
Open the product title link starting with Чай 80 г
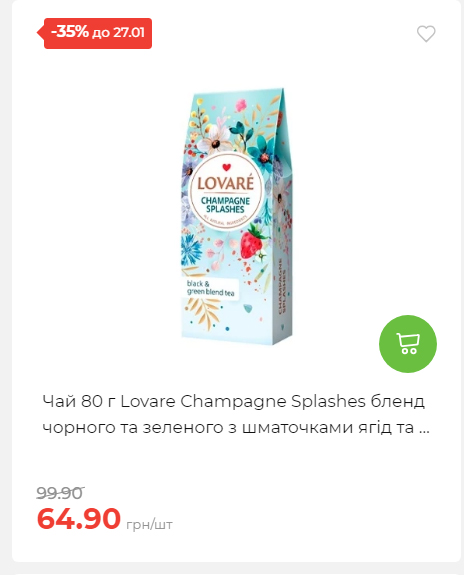(235, 414)
